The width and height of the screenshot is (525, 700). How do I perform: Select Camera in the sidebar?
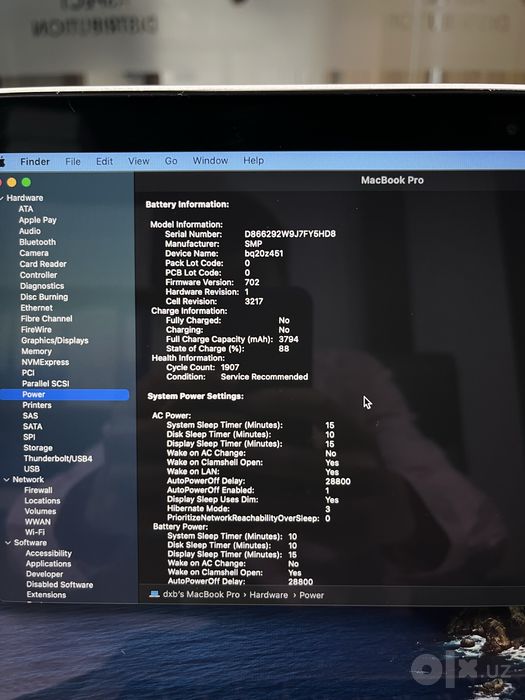point(34,253)
